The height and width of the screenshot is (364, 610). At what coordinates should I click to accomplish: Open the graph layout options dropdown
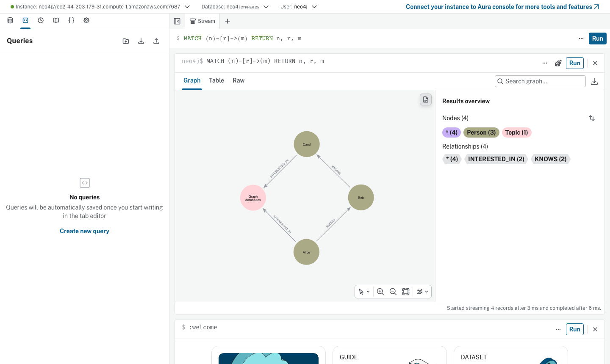(x=422, y=292)
